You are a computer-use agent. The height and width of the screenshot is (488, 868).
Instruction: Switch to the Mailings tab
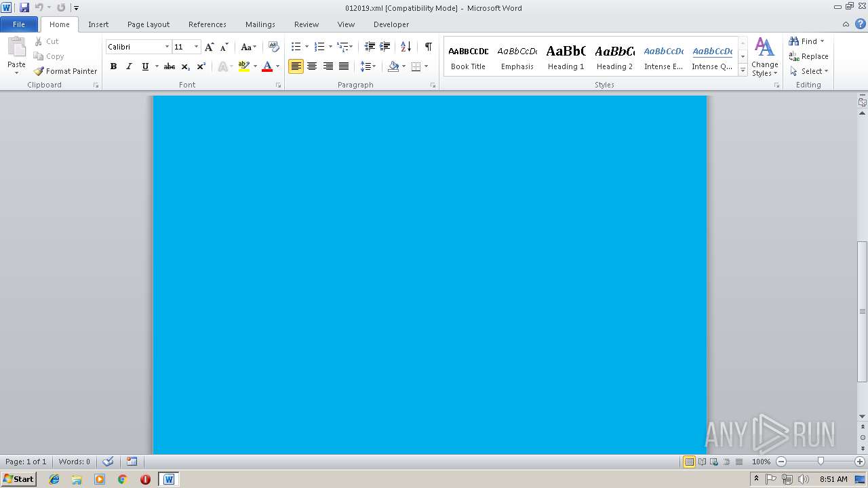point(260,24)
